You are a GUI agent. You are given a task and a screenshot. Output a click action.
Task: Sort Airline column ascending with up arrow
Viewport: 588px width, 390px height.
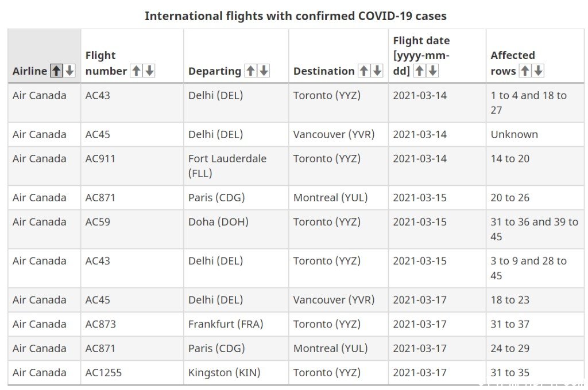(x=57, y=71)
